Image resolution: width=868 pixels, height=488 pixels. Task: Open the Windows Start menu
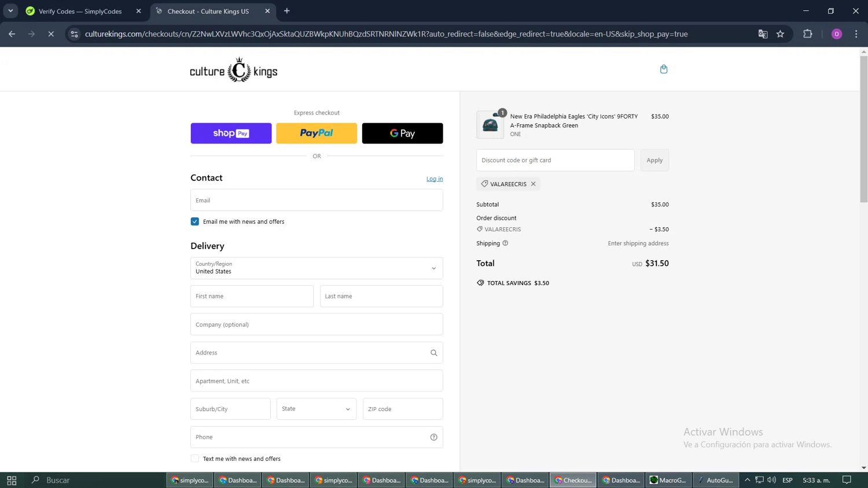[12, 480]
